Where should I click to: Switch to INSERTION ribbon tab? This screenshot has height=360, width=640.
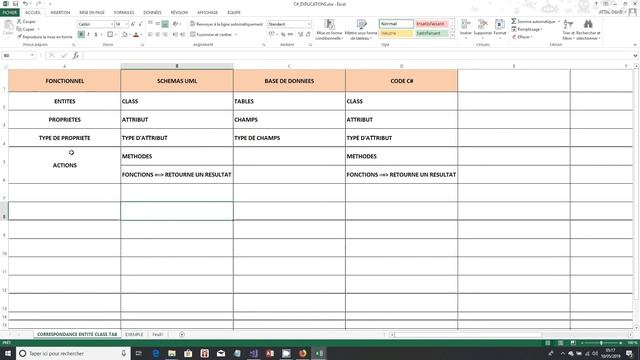60,13
